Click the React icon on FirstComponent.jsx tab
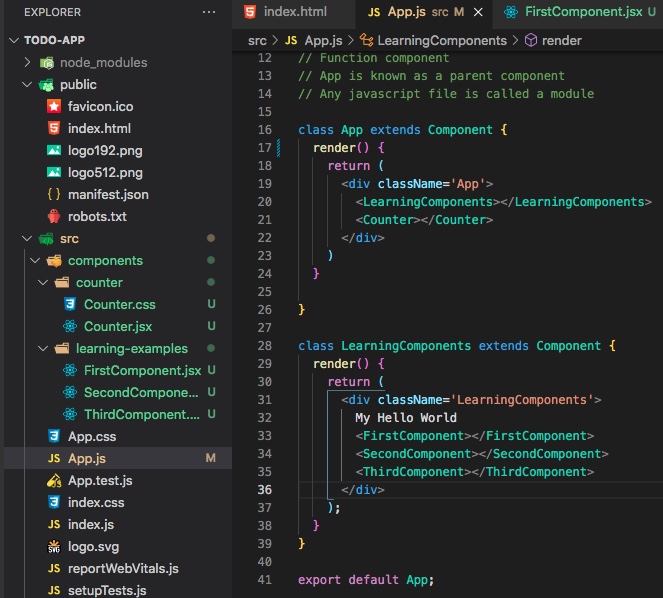Image resolution: width=663 pixels, height=598 pixels. point(511,12)
